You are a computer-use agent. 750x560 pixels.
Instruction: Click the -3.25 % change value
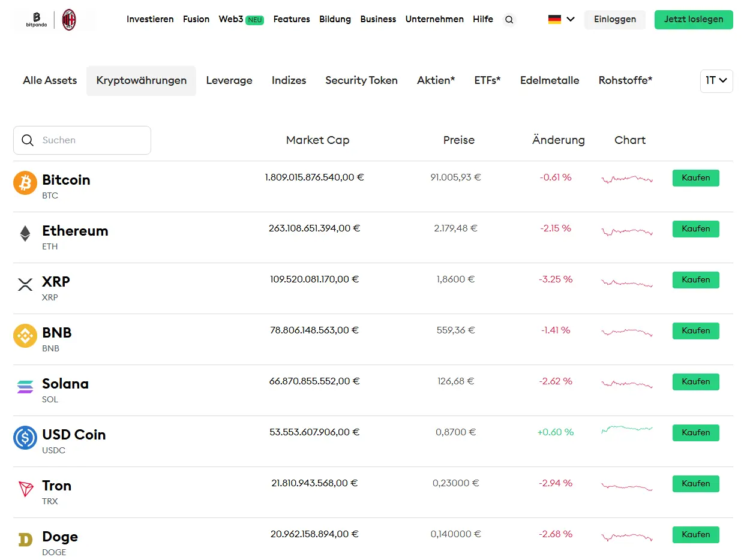(556, 279)
